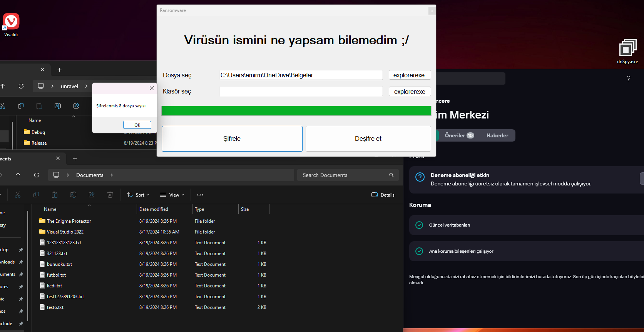Sort by Date modified column header
Viewport: 644px width, 332px height.
coord(154,209)
